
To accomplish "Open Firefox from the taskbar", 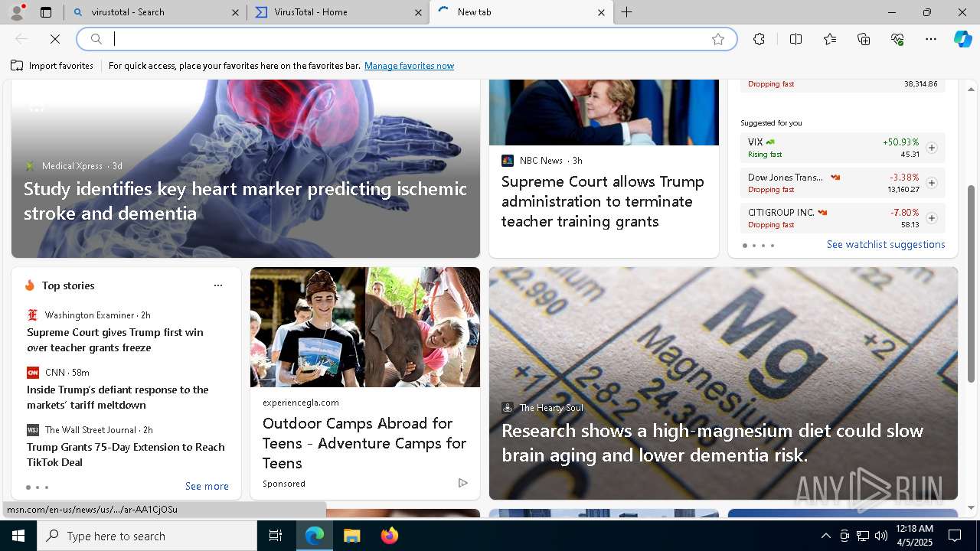I will click(389, 536).
